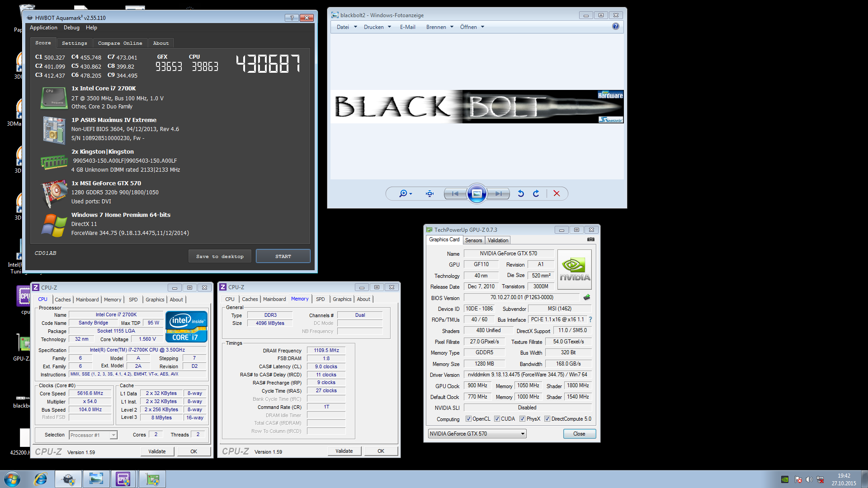The image size is (868, 488).
Task: Toggle the CUDA checkbox in GPU-Z
Action: click(497, 419)
